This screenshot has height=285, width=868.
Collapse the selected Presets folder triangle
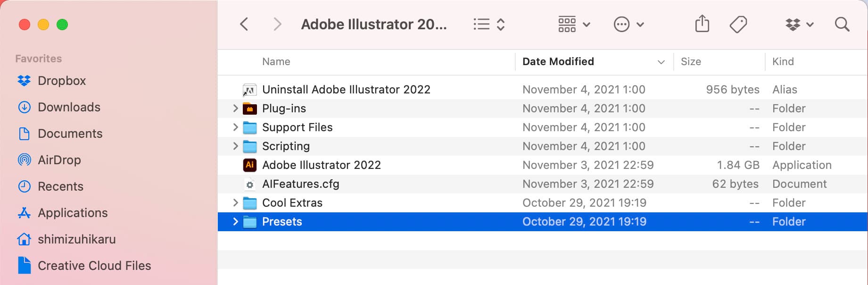(x=235, y=221)
